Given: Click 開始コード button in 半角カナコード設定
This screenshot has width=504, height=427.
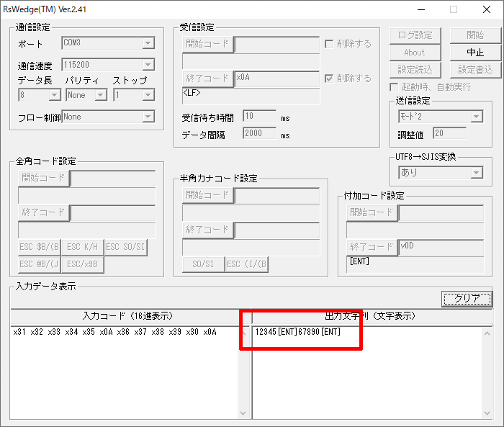Looking at the screenshot, I should 208,195.
